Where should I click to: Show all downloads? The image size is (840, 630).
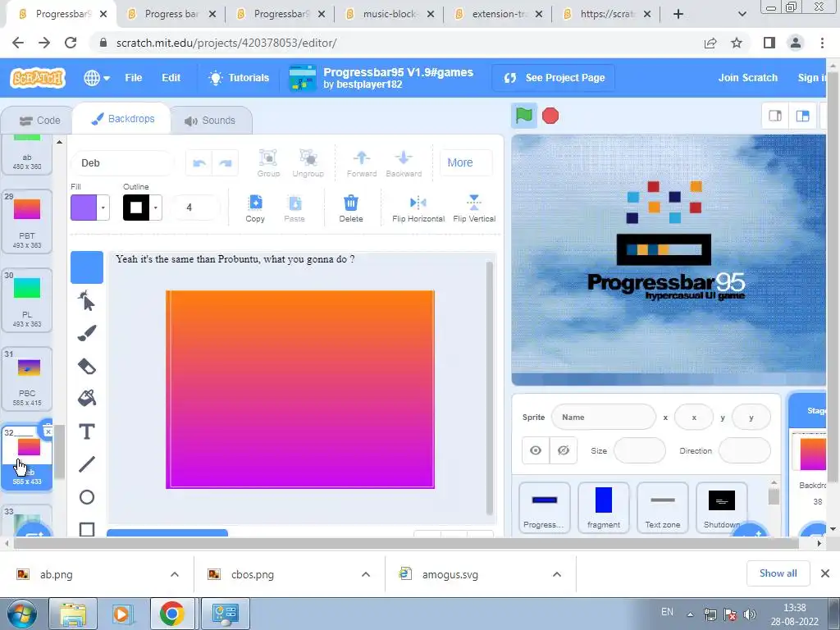778,573
